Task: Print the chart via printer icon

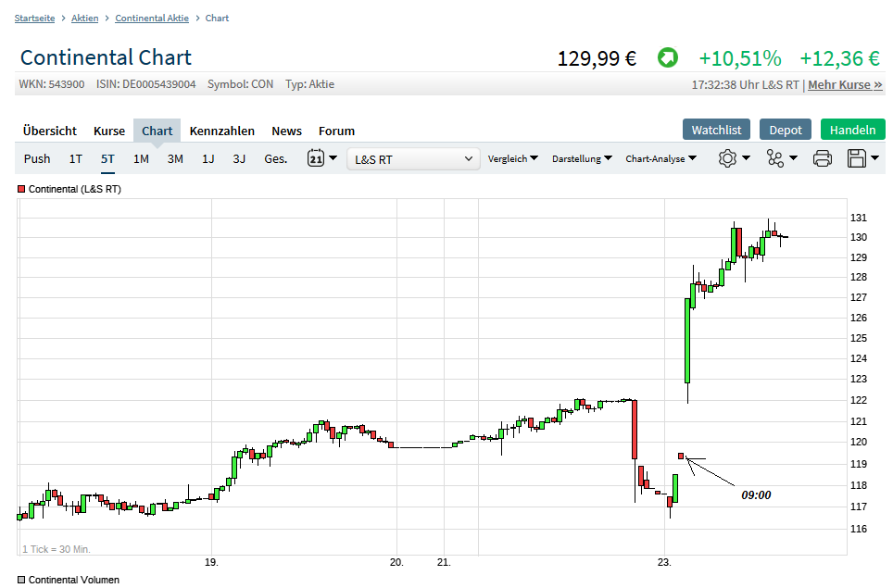Action: coord(823,158)
